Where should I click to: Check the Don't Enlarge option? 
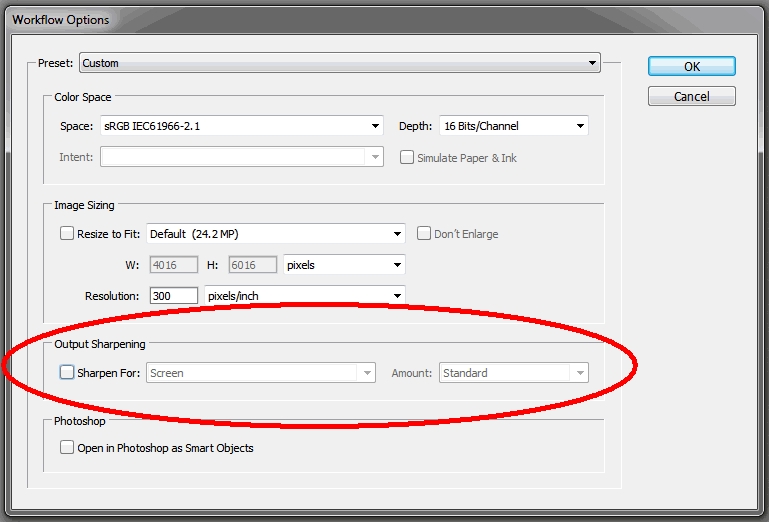[424, 234]
